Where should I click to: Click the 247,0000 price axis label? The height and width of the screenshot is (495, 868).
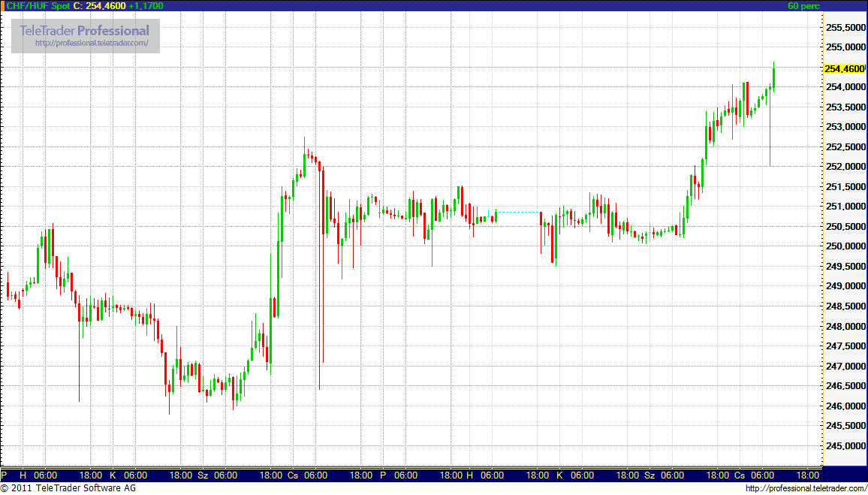tap(845, 366)
